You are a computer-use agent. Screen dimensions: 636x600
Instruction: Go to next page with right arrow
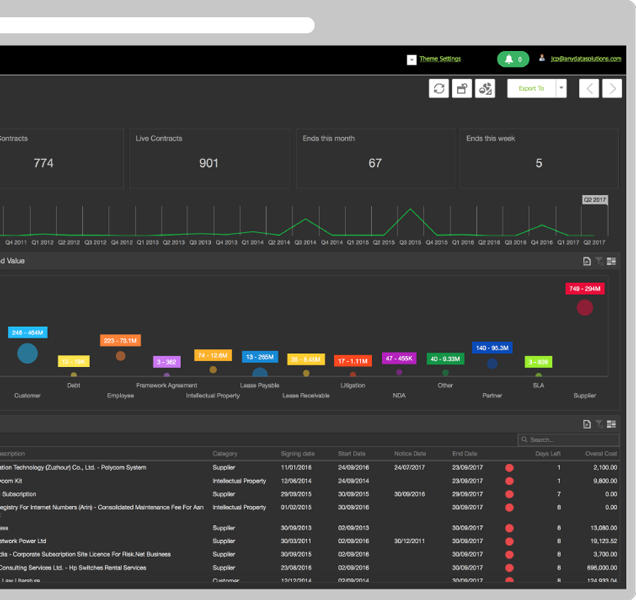pos(612,88)
